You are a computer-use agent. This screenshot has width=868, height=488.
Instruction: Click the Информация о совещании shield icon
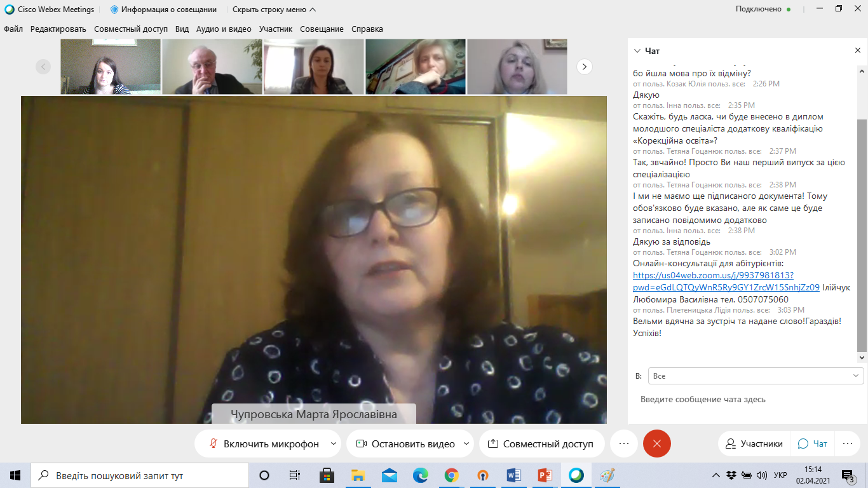[x=114, y=10]
